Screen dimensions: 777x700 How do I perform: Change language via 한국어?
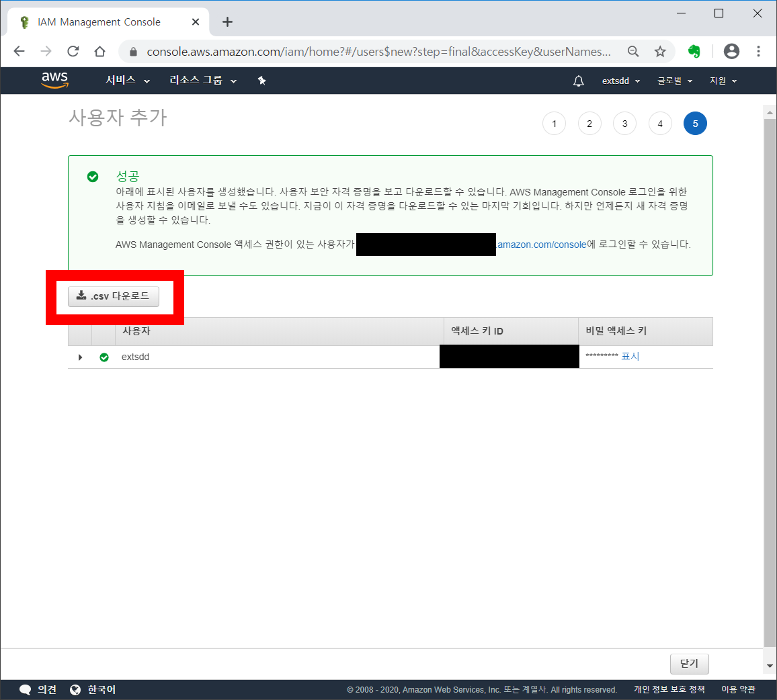(101, 690)
